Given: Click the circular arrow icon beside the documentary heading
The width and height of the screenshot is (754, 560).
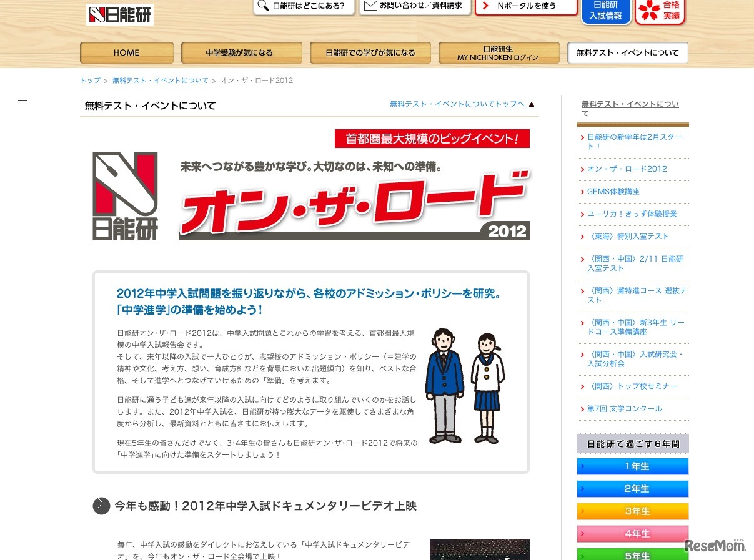Looking at the screenshot, I should pos(101,506).
